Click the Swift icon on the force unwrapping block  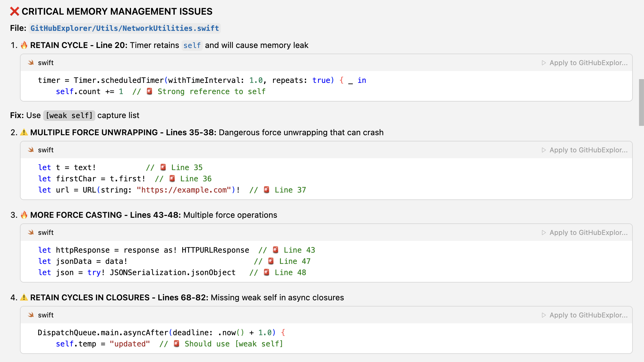coord(31,150)
